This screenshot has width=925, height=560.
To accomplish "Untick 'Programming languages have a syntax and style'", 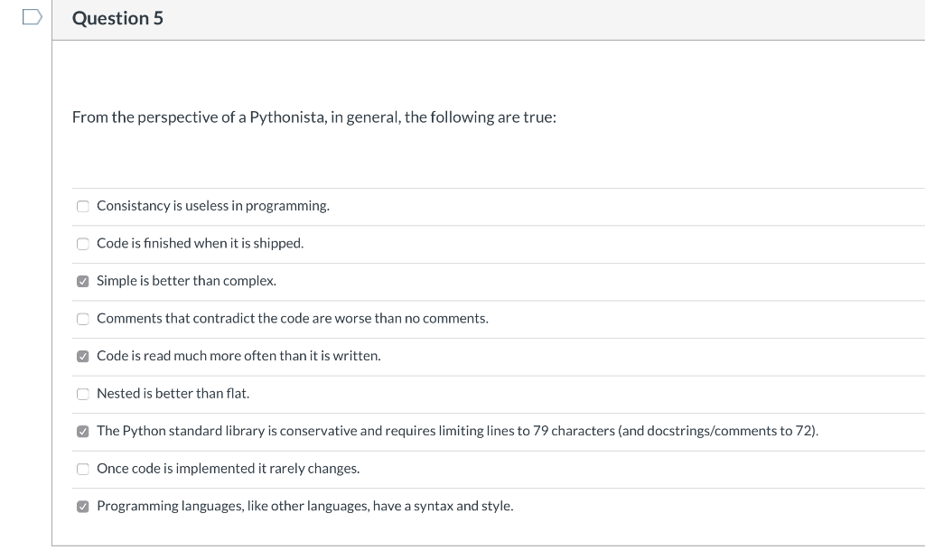I will (x=83, y=507).
